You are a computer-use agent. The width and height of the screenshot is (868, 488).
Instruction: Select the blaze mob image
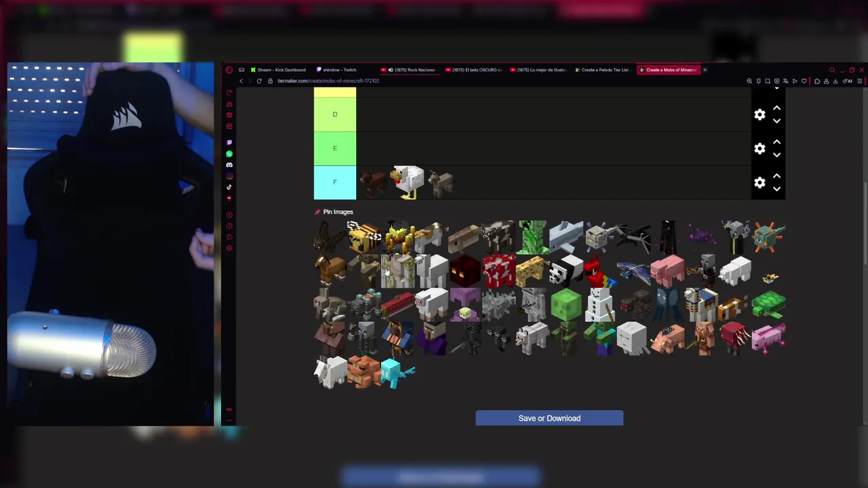click(x=398, y=237)
